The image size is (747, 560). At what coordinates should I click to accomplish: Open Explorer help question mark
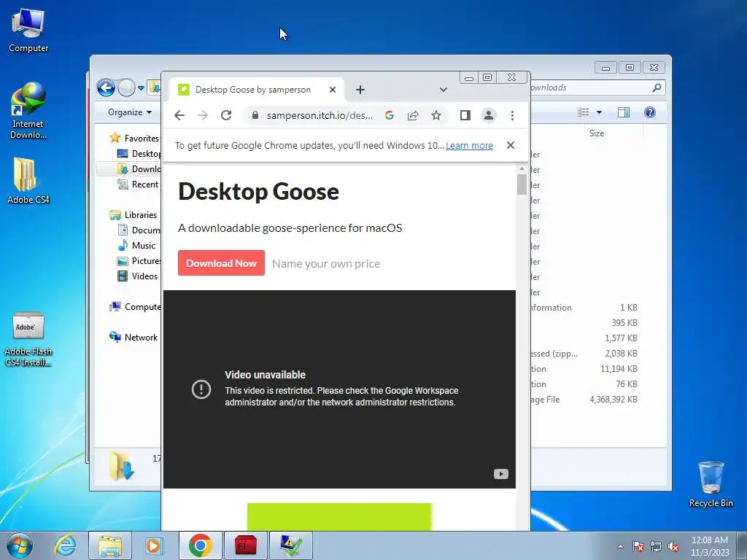click(x=649, y=112)
